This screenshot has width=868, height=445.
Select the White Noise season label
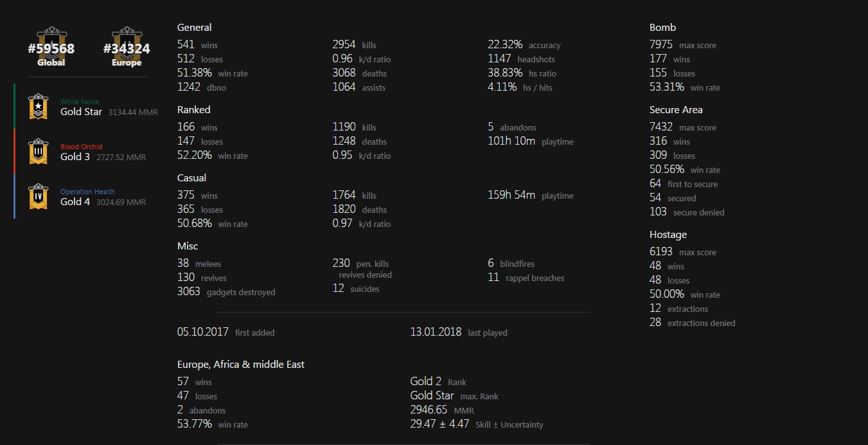tap(80, 102)
